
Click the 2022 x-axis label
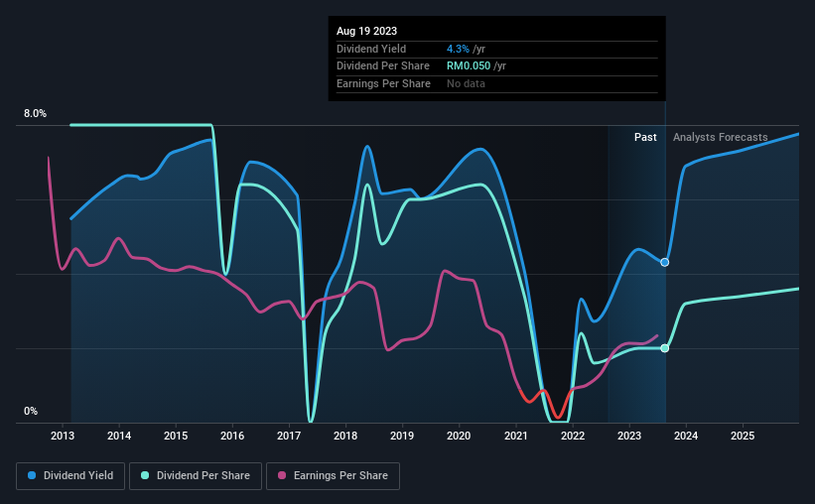click(x=573, y=436)
